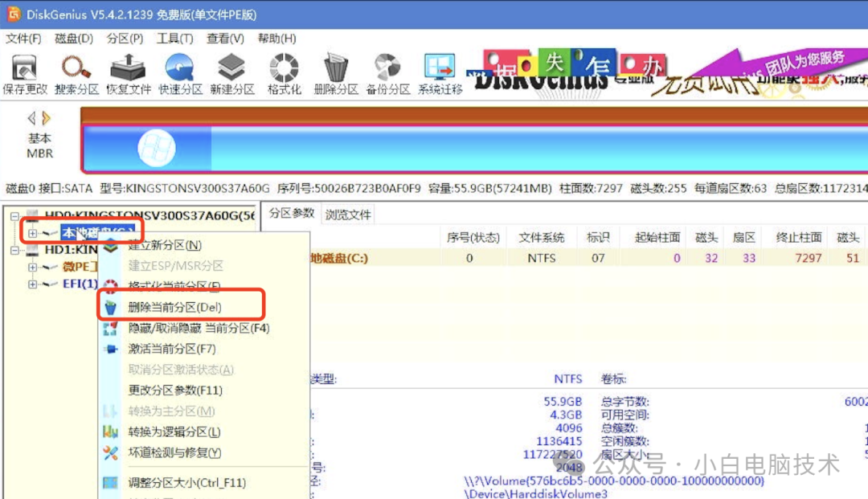
Task: Open the 工具(T) menu
Action: pyautogui.click(x=174, y=38)
